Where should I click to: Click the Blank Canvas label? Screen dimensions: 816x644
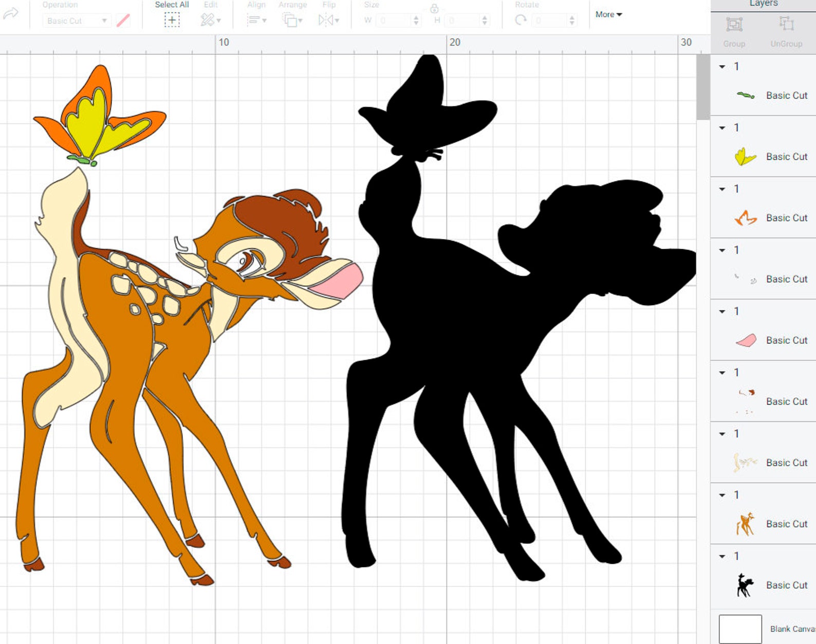(x=793, y=629)
